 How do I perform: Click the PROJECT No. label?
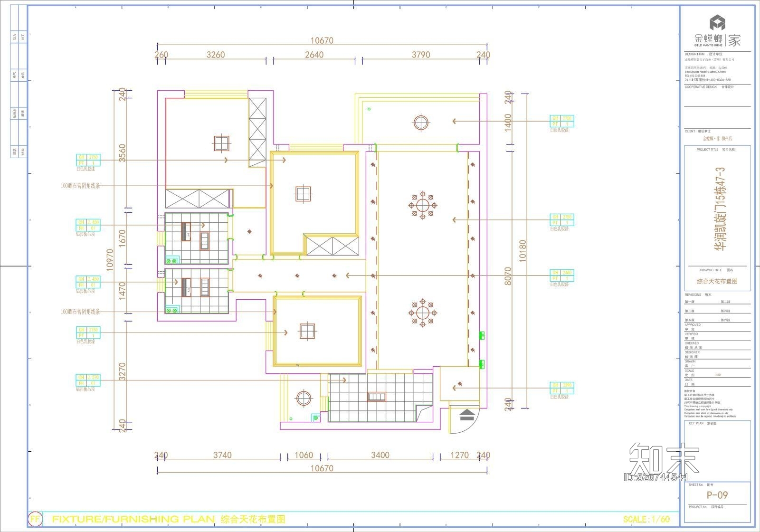pos(698,507)
